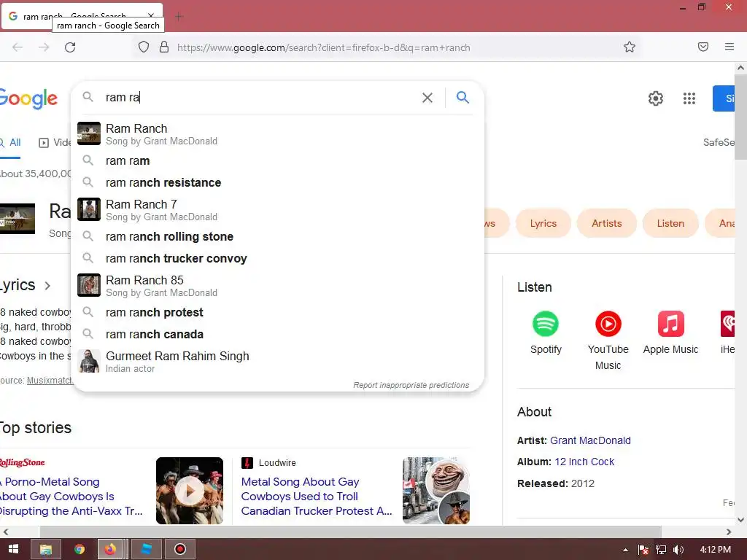Click the horizontal scrollbar left arrow
Image resolution: width=747 pixels, height=560 pixels.
(6, 532)
